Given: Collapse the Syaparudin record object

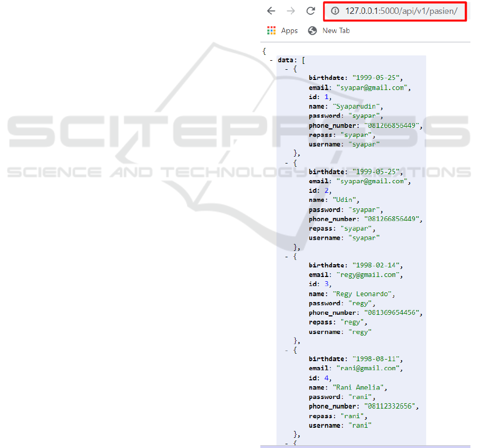Looking at the screenshot, I should pyautogui.click(x=287, y=69).
